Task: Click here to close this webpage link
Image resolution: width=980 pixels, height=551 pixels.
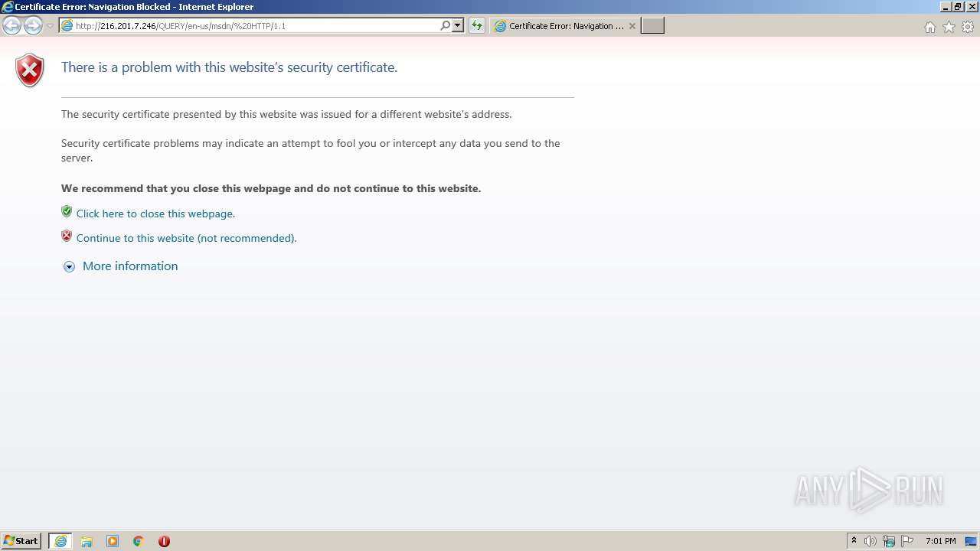Action: [x=155, y=214]
